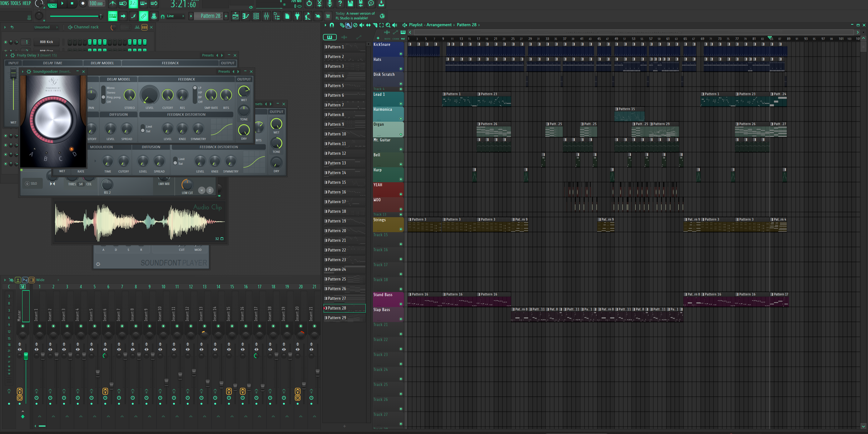
Task: Open the shopping cart content library icon
Action: (x=328, y=16)
